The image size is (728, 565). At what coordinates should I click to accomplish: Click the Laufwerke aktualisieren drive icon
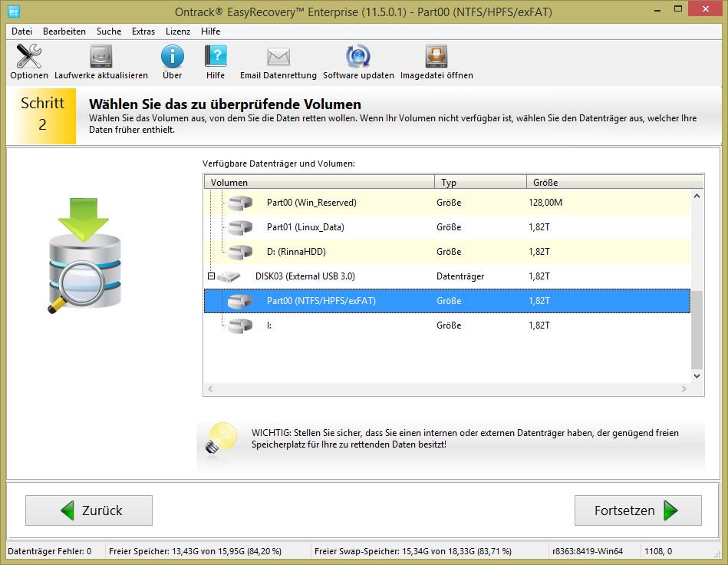pos(100,56)
